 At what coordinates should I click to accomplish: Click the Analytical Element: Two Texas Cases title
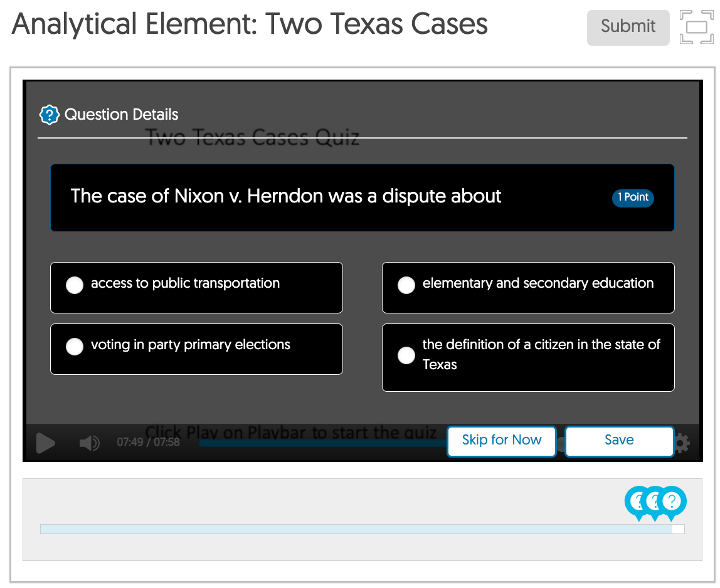250,24
